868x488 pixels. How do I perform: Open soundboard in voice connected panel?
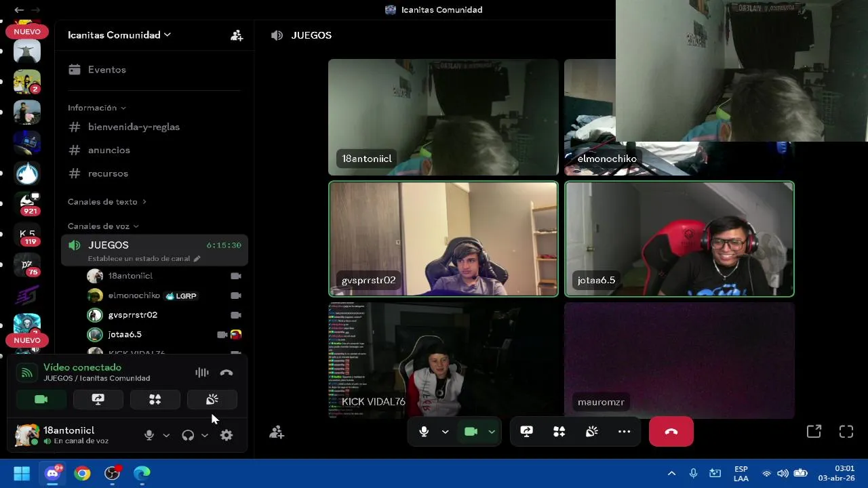point(212,400)
